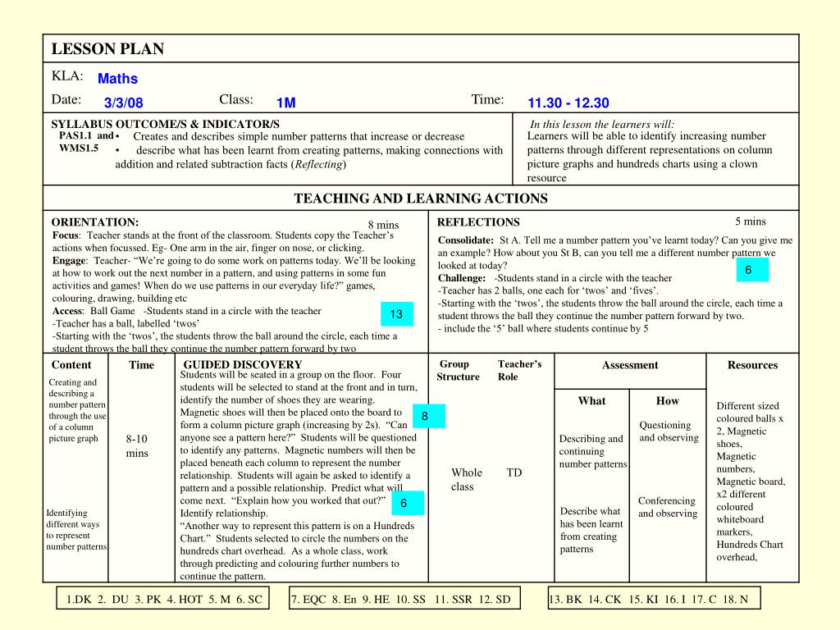Screen dimensions: 840x630
Task: Click the bold word "Consolidate:"
Action: click(466, 240)
